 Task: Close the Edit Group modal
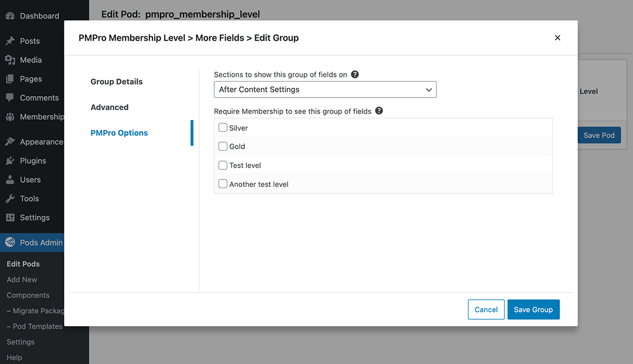(558, 37)
